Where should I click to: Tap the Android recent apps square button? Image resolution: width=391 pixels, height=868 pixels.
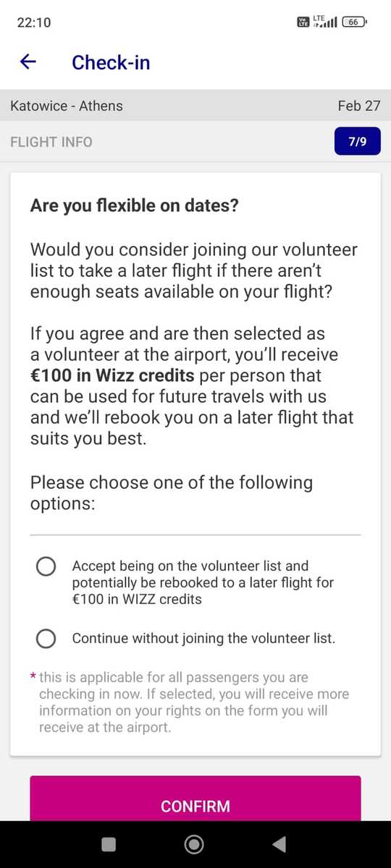(109, 844)
